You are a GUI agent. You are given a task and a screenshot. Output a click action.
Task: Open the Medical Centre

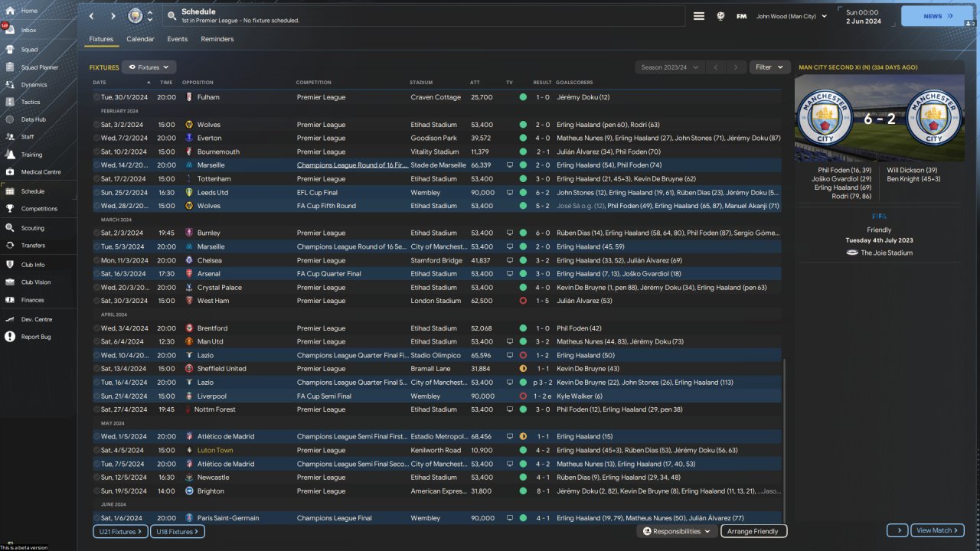(41, 172)
